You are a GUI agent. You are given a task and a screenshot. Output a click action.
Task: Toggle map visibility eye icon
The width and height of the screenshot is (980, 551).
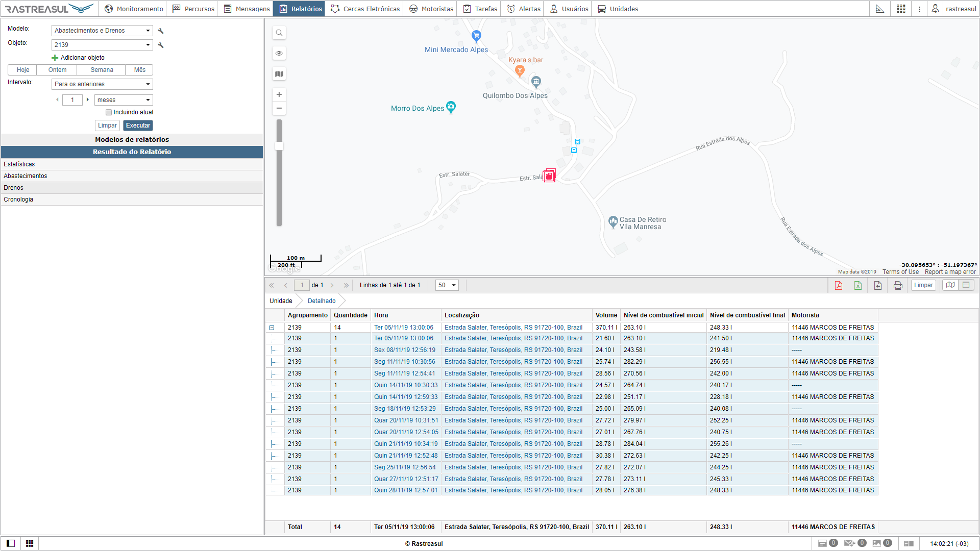(279, 53)
